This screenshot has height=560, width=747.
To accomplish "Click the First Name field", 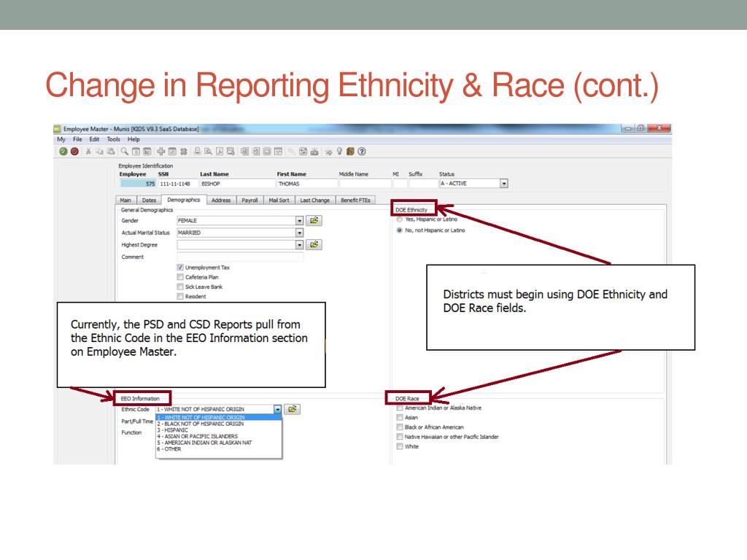I will pos(307,184).
